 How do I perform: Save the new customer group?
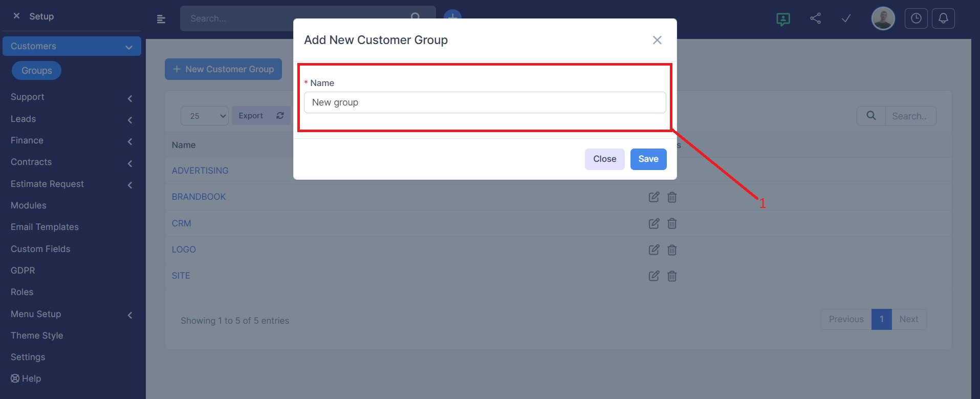point(648,159)
